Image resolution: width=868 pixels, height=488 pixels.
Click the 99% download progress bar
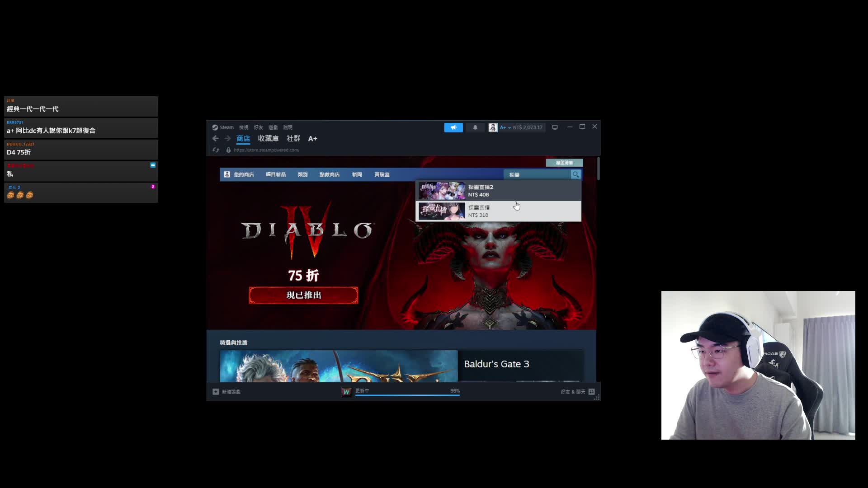click(x=407, y=395)
